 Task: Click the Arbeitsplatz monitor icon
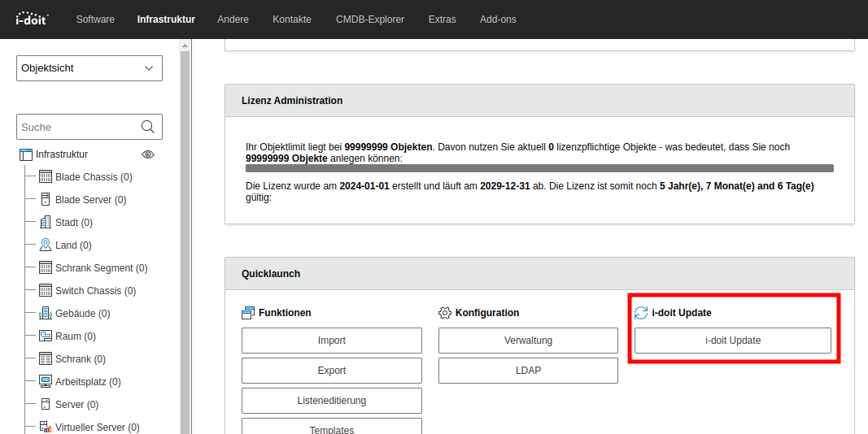coord(46,381)
